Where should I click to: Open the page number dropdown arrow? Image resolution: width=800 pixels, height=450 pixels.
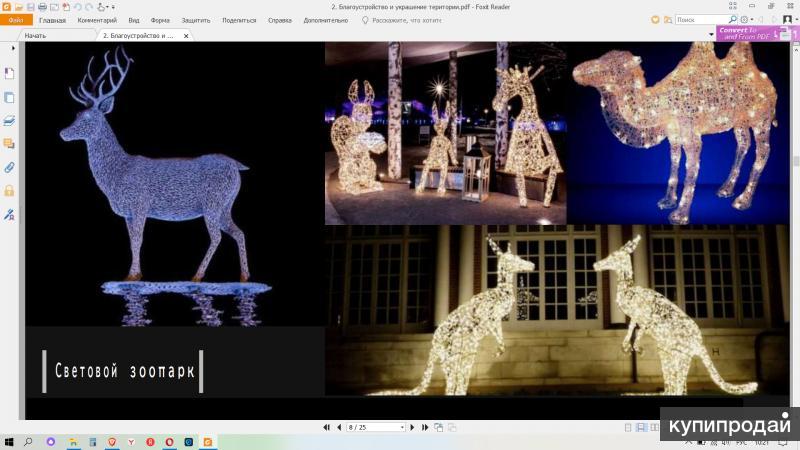[x=402, y=428]
